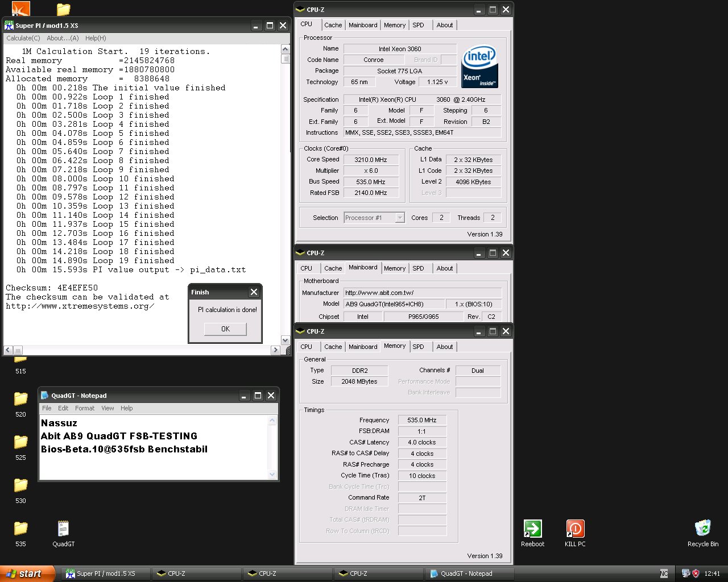
Task: Switch to About tab in top CPU-Z window
Action: [445, 25]
